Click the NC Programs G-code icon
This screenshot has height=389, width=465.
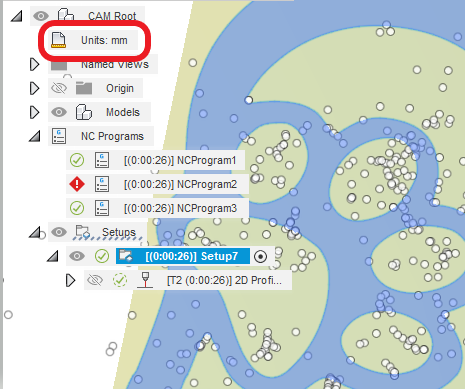coord(59,136)
